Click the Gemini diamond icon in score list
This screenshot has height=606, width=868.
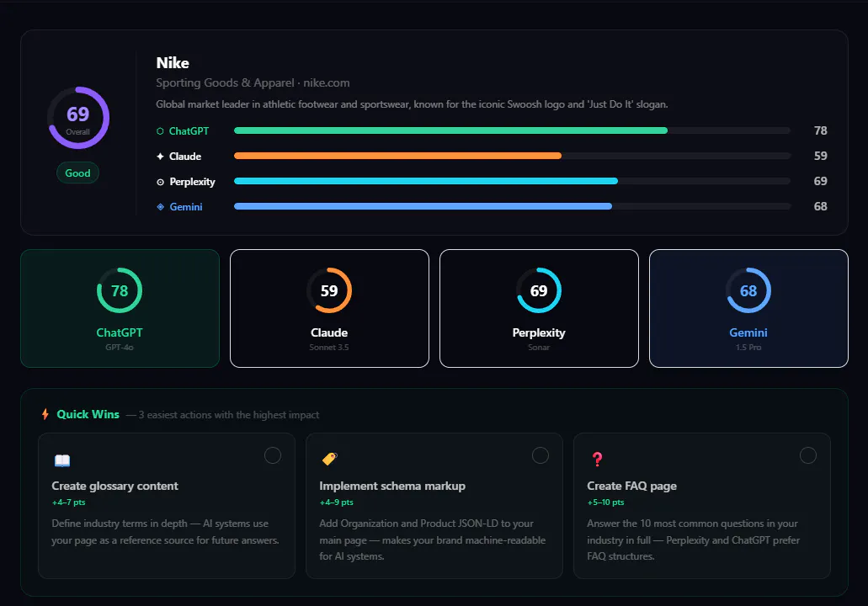160,207
